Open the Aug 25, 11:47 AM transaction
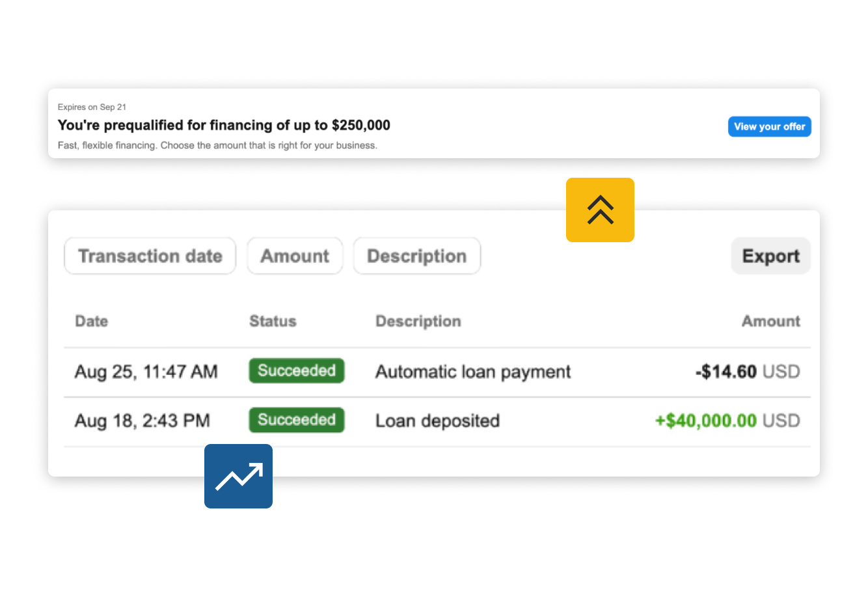 coord(437,372)
